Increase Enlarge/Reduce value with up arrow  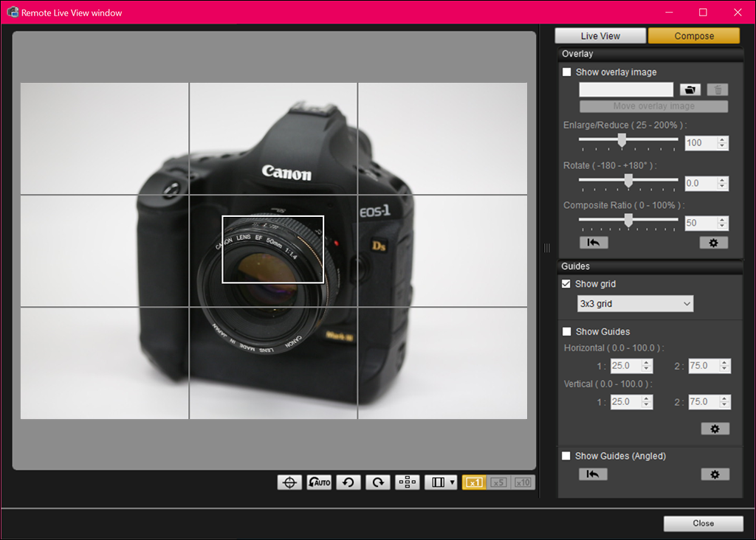(722, 139)
